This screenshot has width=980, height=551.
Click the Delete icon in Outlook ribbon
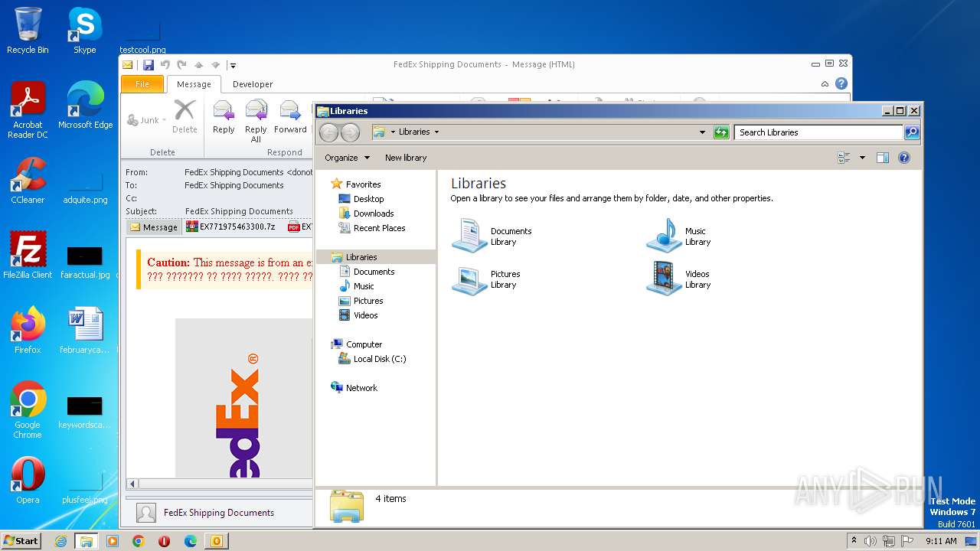click(185, 117)
